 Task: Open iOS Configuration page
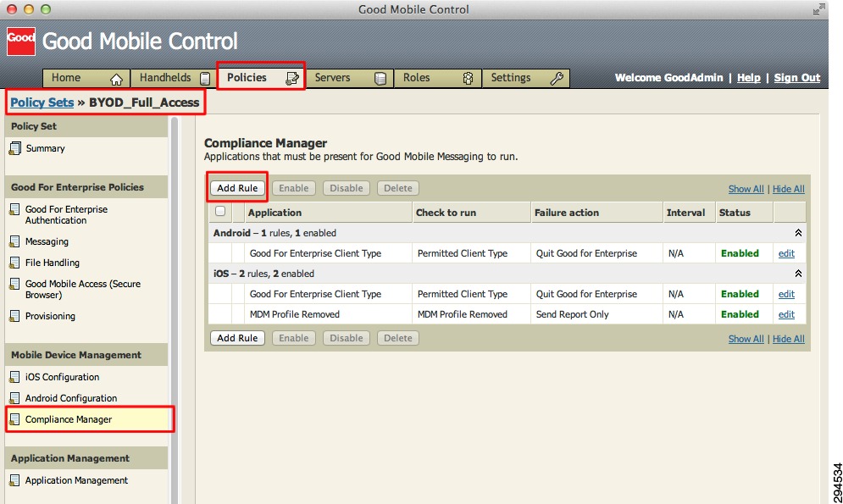click(x=62, y=377)
